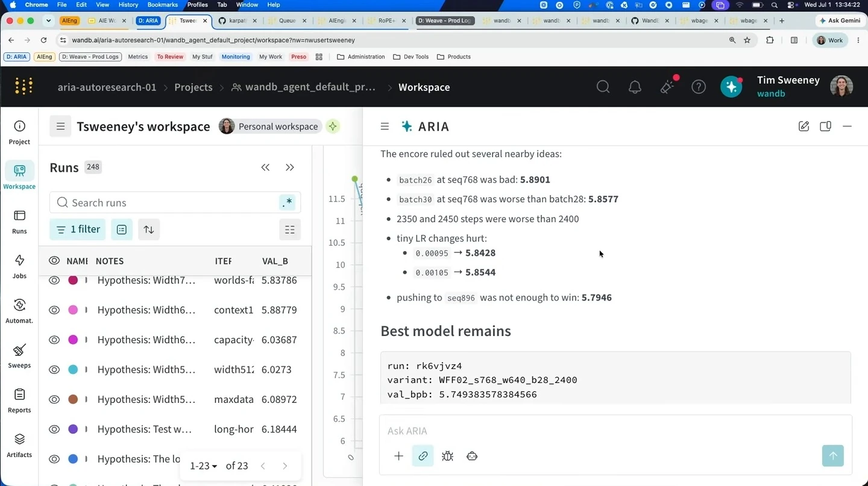This screenshot has width=868, height=486.
Task: Open the help question mark icon
Action: click(699, 87)
